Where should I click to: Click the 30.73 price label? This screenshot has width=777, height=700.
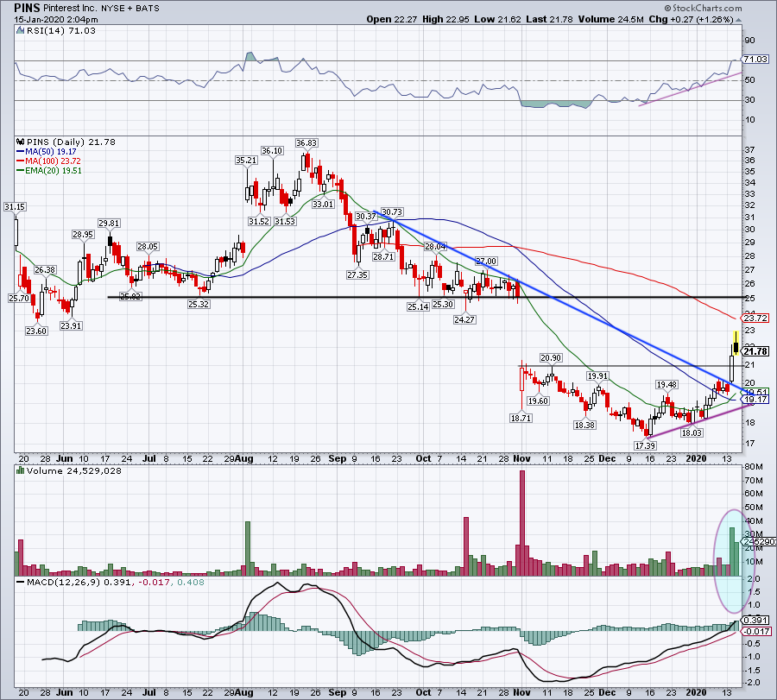point(392,211)
